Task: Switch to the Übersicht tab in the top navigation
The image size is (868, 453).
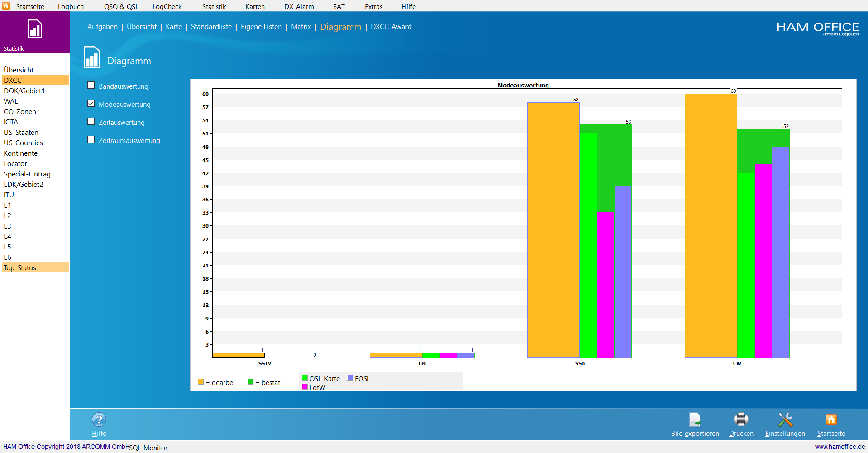Action: click(x=142, y=27)
